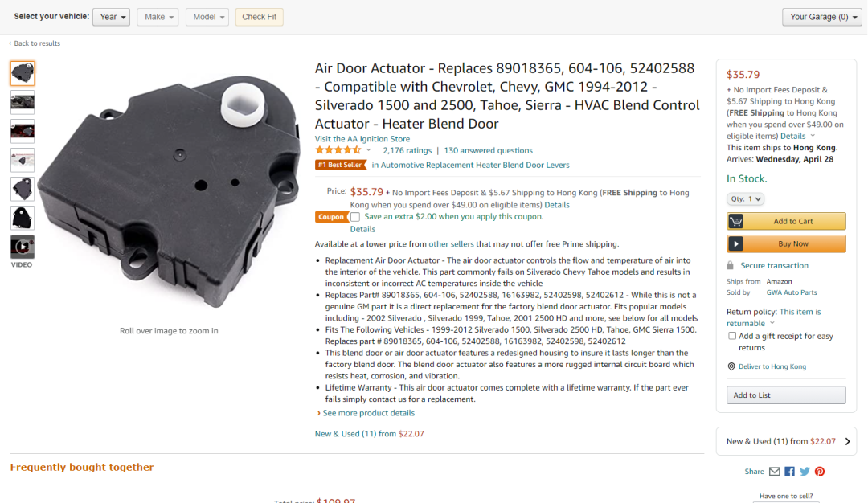Click the cart icon on Add to Cart
The width and height of the screenshot is (868, 503).
tap(735, 221)
